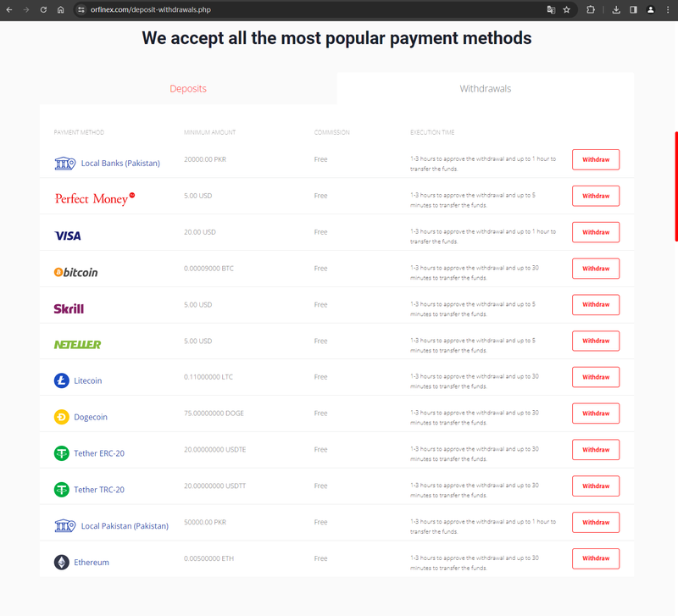Image resolution: width=678 pixels, height=616 pixels.
Task: Click the Bitcoin logo in payment list
Action: tap(75, 272)
